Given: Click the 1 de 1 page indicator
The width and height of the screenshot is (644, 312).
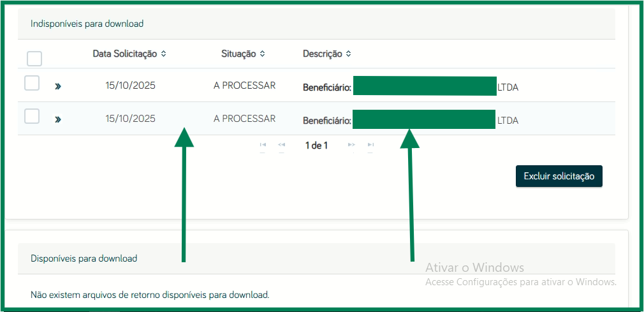Looking at the screenshot, I should 316,145.
